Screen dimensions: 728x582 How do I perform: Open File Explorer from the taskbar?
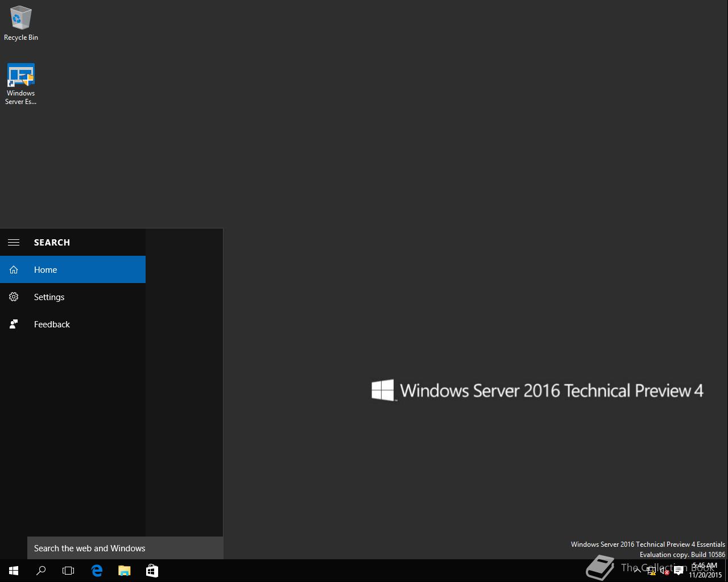click(124, 571)
